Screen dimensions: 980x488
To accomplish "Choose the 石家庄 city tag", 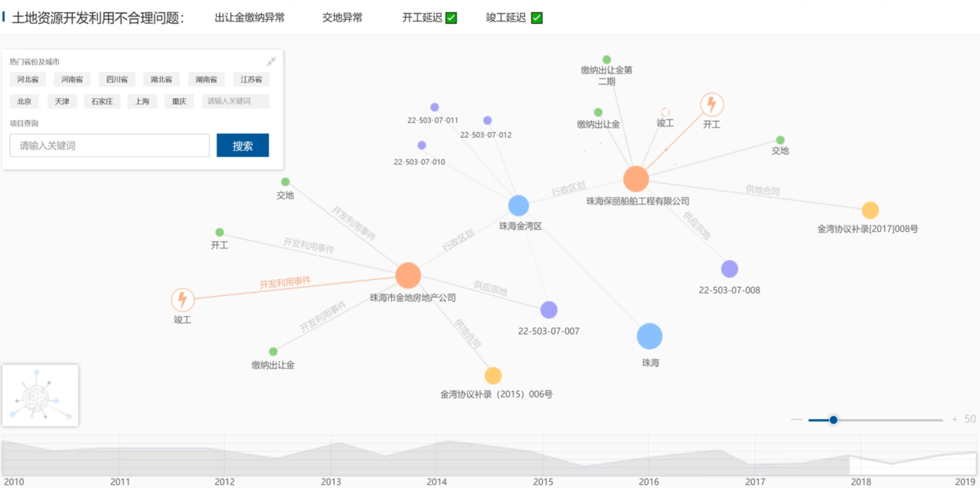I will pyautogui.click(x=102, y=101).
